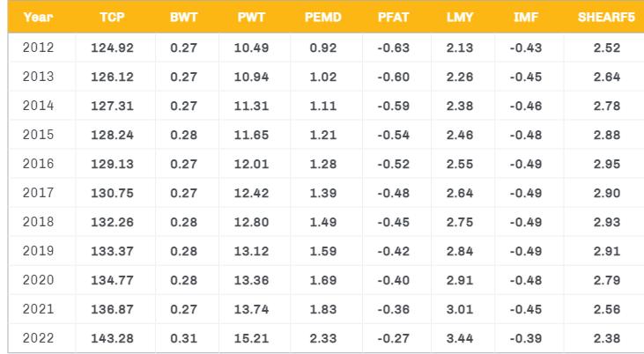644x354 pixels.
Task: Select IMF value -0.39
Action: [x=527, y=338]
